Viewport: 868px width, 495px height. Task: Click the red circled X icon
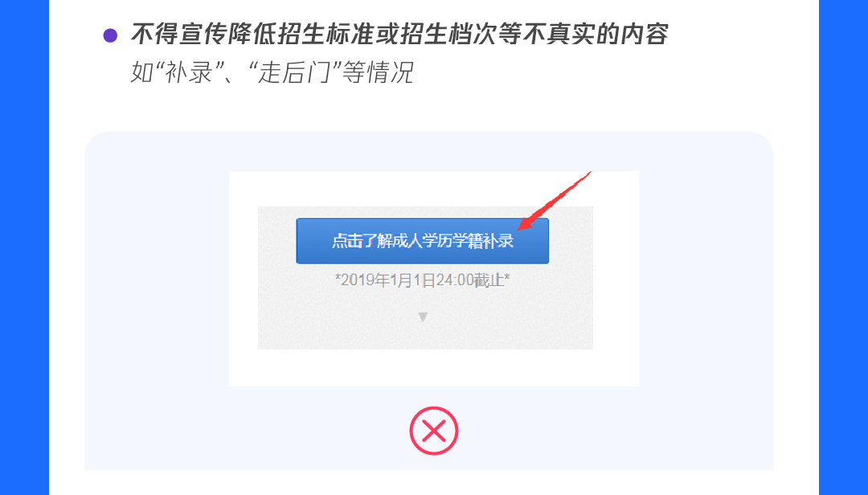click(434, 431)
